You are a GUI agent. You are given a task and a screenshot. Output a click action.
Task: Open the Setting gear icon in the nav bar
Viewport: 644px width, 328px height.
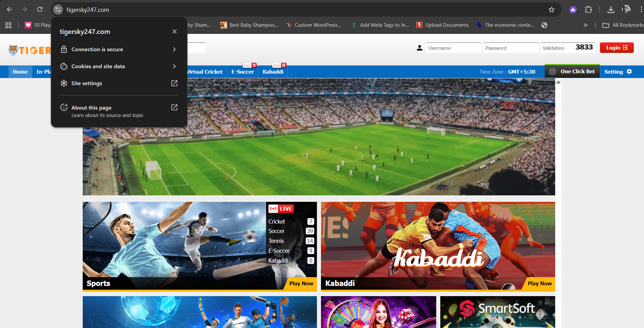pos(629,72)
